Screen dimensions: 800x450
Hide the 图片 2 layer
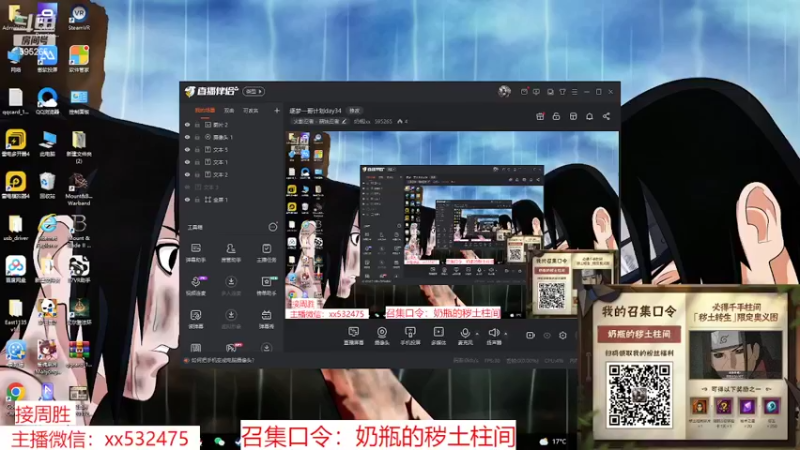click(187, 124)
